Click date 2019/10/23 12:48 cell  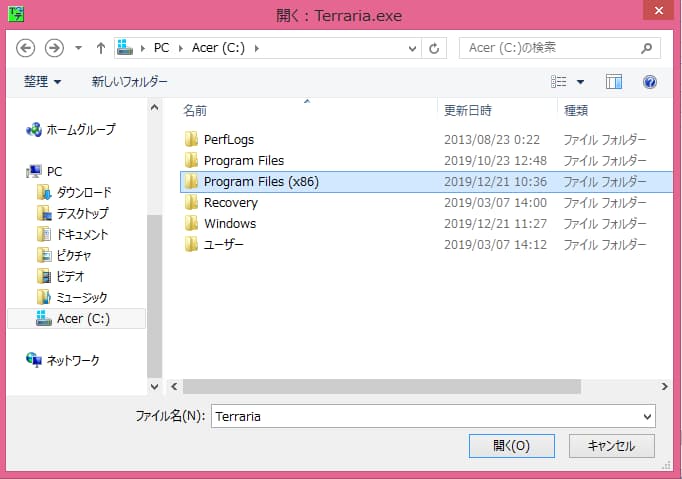[x=495, y=161]
